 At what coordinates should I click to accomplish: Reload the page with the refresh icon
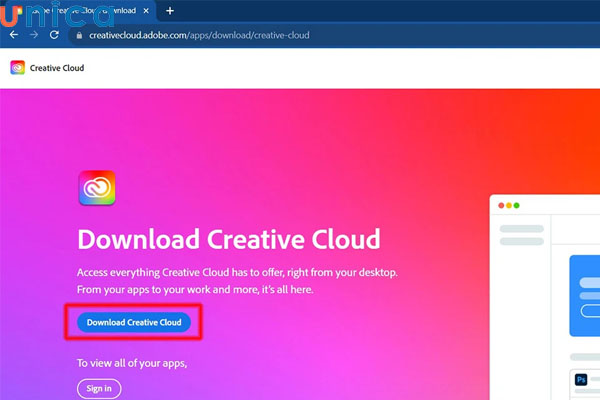coord(57,33)
